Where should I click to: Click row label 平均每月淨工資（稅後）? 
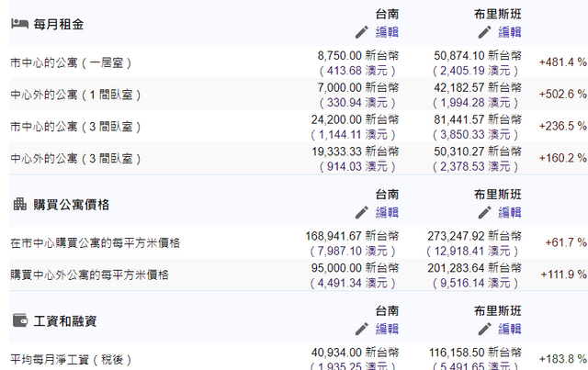[71, 360]
